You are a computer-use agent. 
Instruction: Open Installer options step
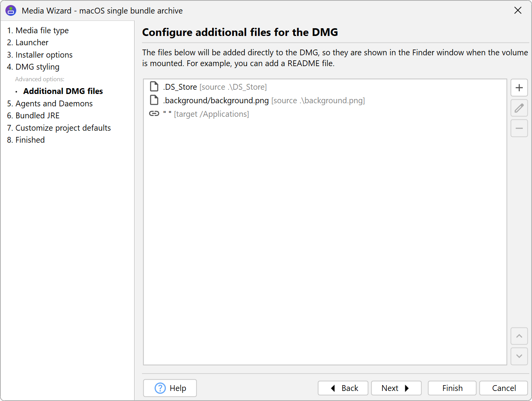tap(40, 55)
